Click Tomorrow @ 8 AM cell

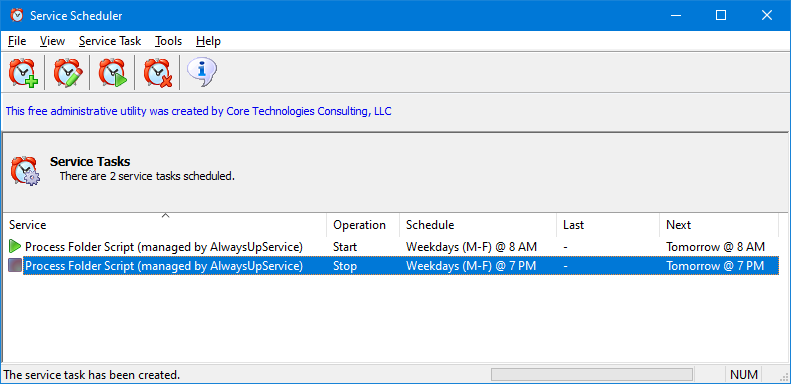715,247
